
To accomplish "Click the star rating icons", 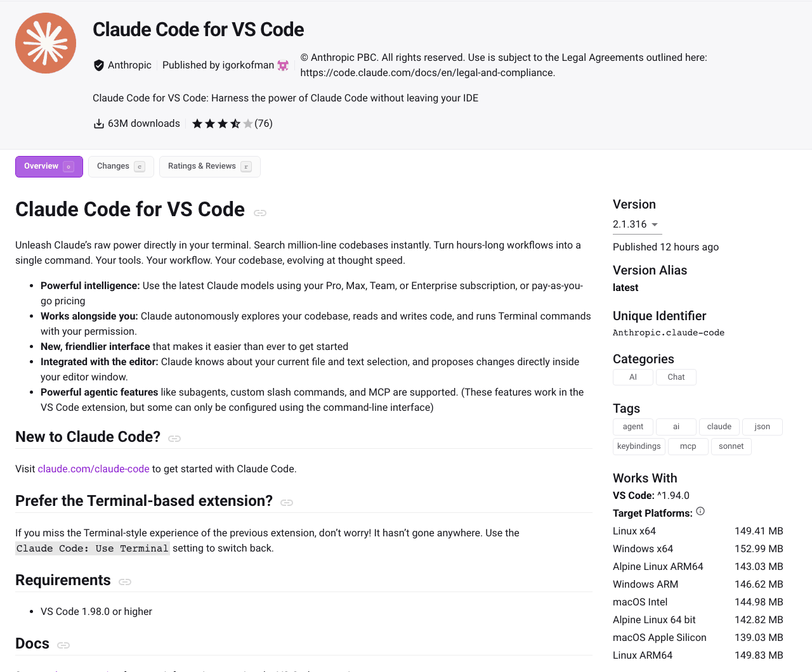I will 222,124.
